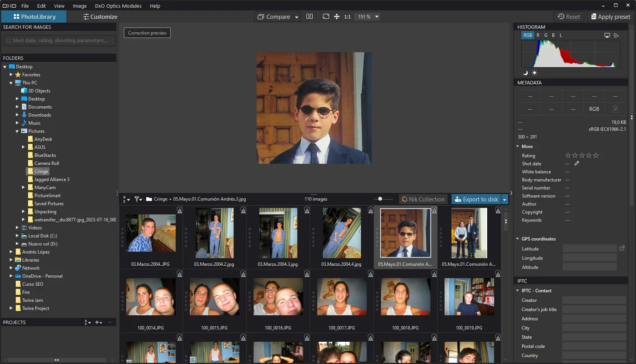The height and width of the screenshot is (364, 636).
Task: Click the pencil icon beside Shot date
Action: [576, 163]
